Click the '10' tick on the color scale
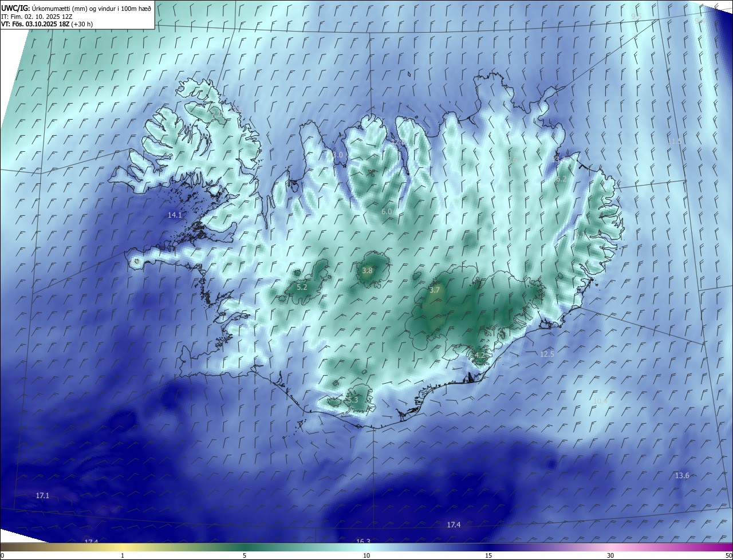Image resolution: width=733 pixels, height=560 pixels. (x=366, y=556)
